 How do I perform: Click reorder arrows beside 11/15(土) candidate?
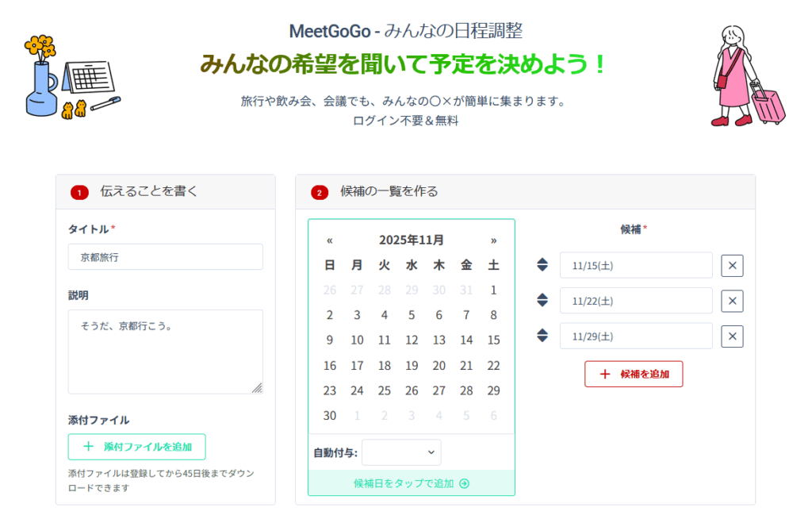click(x=542, y=265)
